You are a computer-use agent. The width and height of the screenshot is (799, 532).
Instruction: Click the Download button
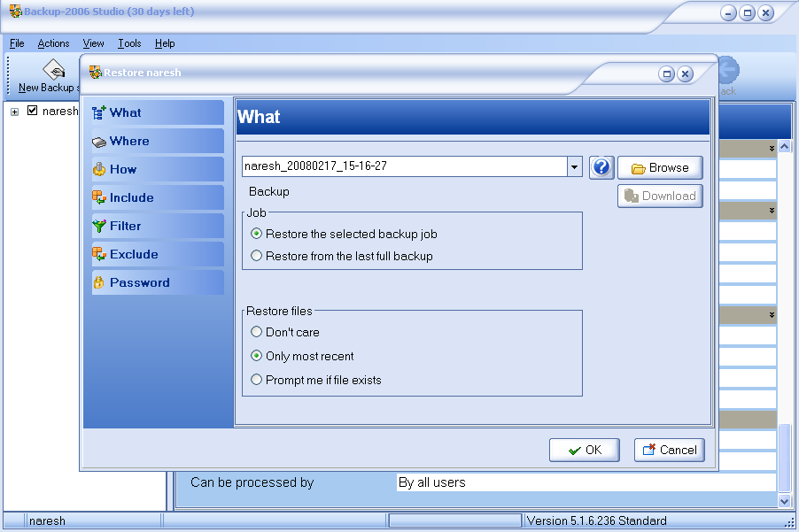coord(660,196)
